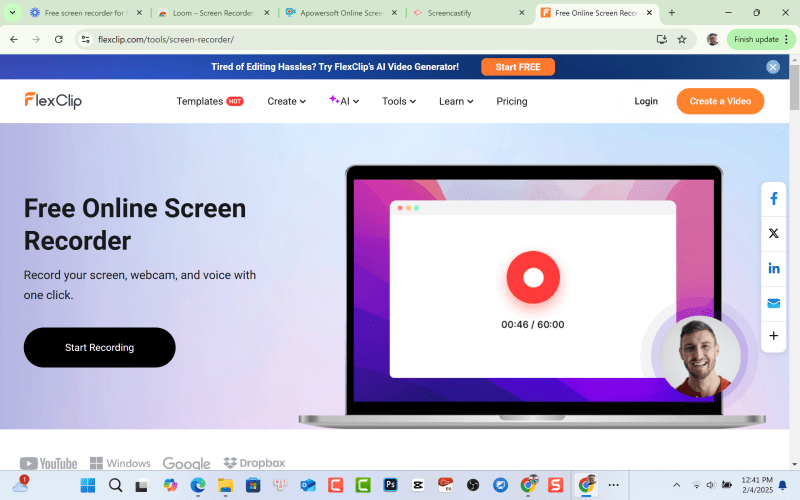Share page via LinkedIn icon
Image resolution: width=800 pixels, height=500 pixels.
tap(773, 268)
